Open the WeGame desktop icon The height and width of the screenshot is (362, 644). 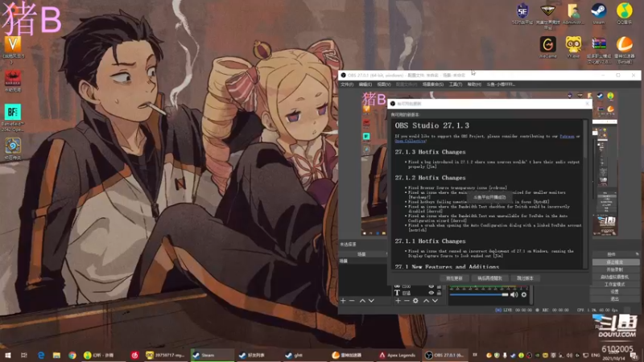(548, 47)
